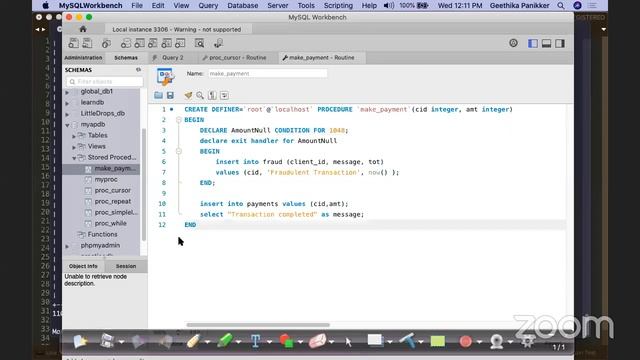This screenshot has height=360, width=640.
Task: Click the routine Name input field
Action: tap(267, 73)
